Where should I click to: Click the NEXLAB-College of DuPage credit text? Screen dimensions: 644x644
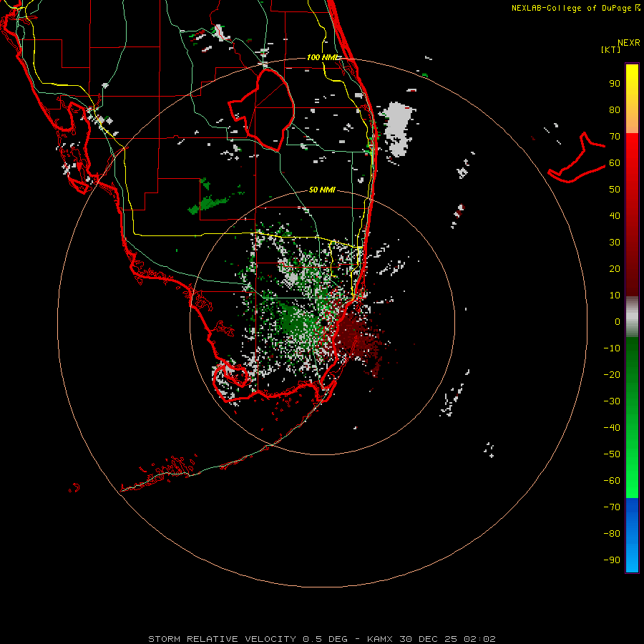(575, 8)
